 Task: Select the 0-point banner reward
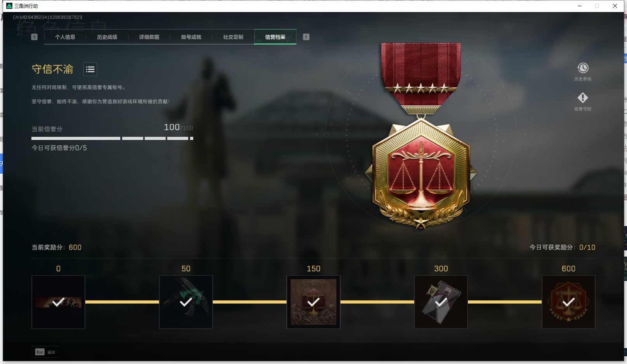(58, 302)
